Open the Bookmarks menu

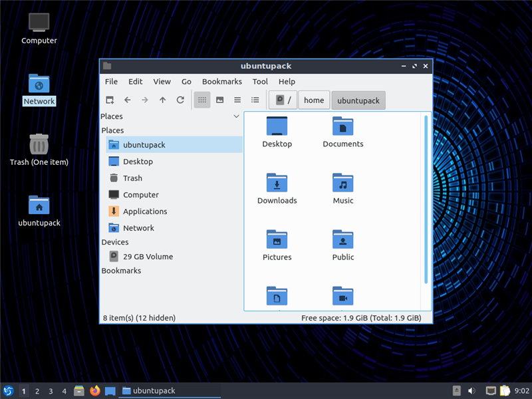(222, 82)
